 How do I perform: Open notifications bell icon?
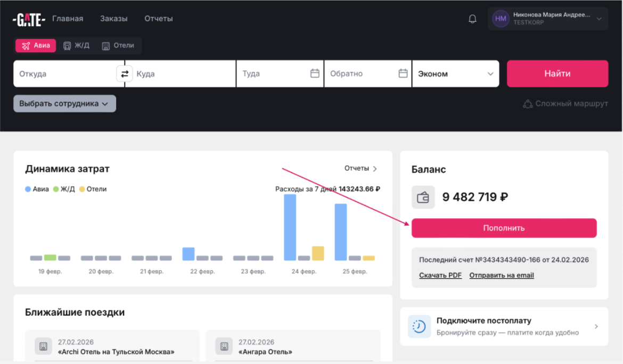[472, 19]
